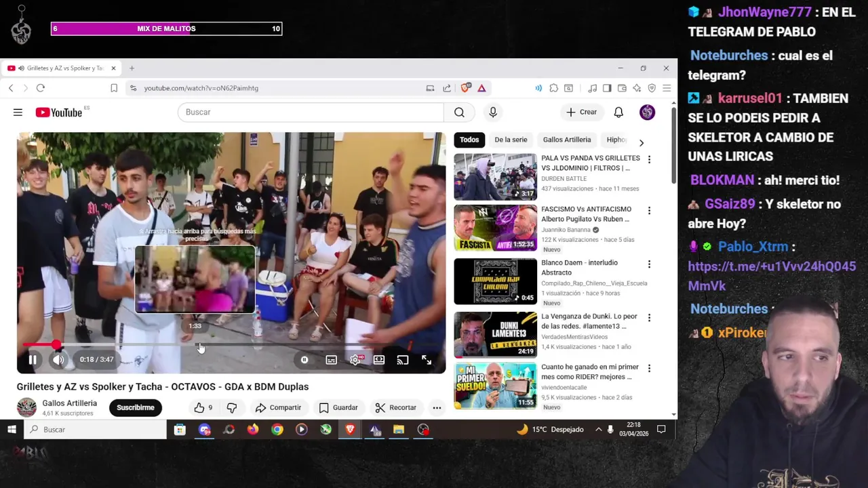Open browser extensions puzzle icon
The width and height of the screenshot is (868, 488).
[x=554, y=88]
